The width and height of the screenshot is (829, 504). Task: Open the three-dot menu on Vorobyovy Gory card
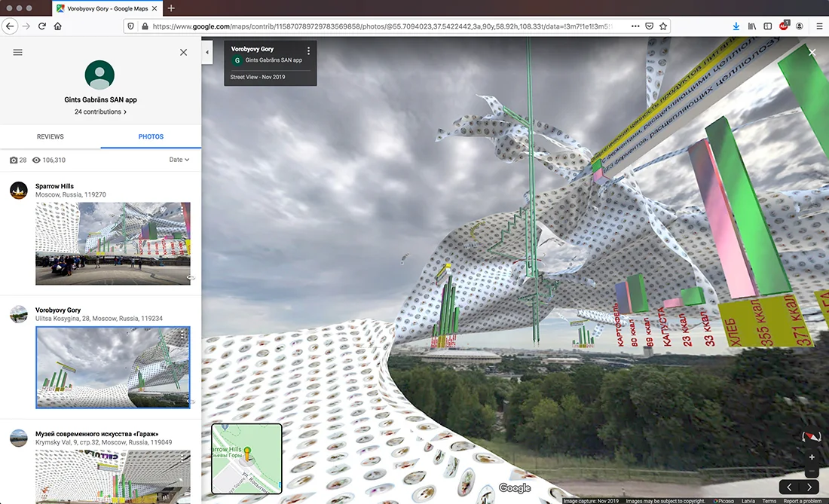pos(309,50)
